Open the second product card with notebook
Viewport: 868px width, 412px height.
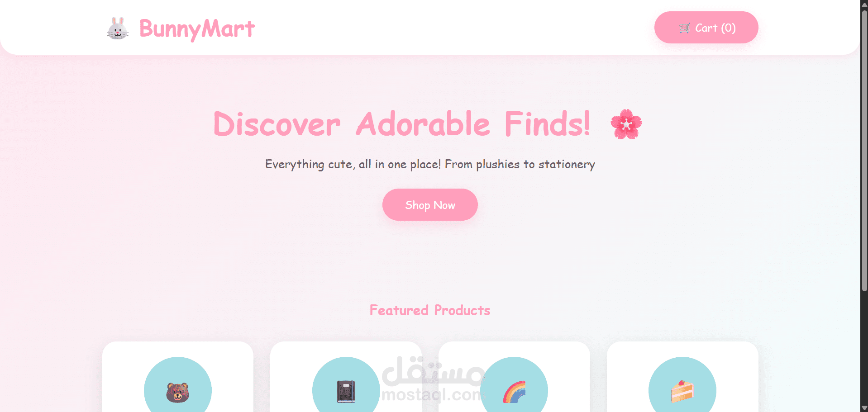click(x=346, y=377)
